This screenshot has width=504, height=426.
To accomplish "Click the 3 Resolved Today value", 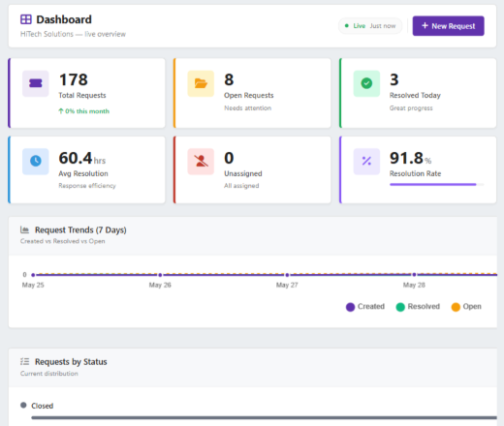I will [x=394, y=79].
